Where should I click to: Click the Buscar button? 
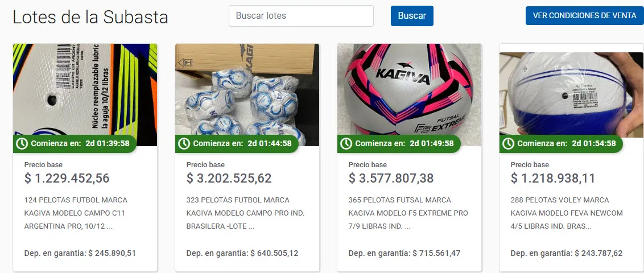click(x=412, y=16)
